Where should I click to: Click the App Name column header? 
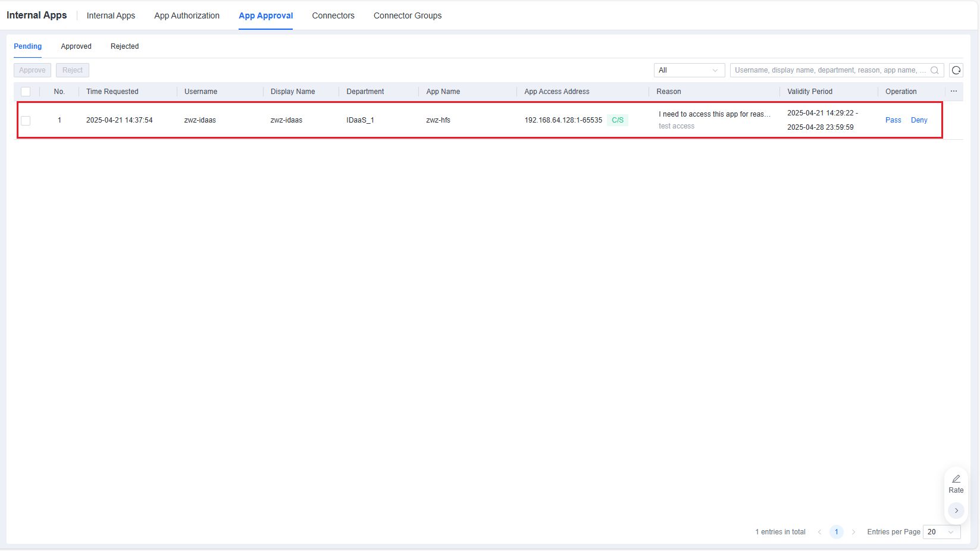tap(443, 92)
